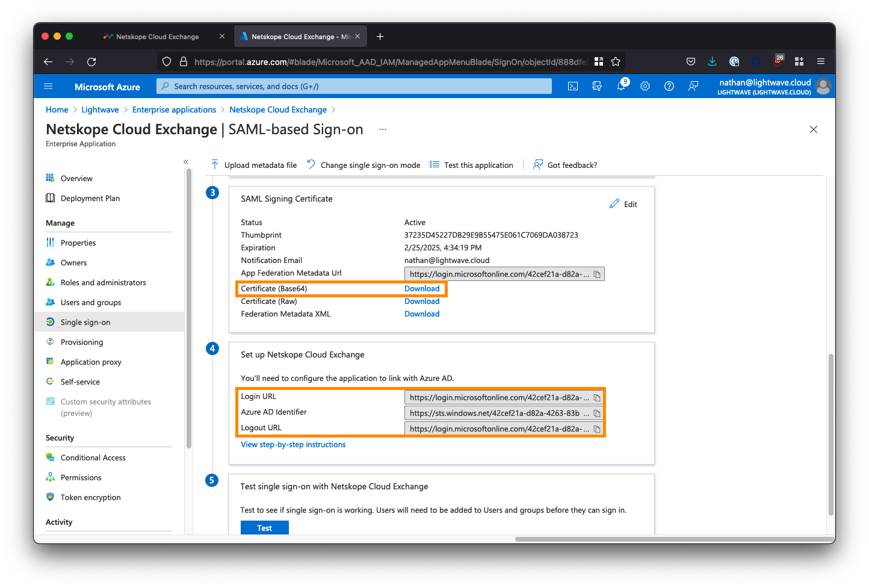Open more options ellipsis beside page title
Screen dimensions: 869x588
click(383, 129)
